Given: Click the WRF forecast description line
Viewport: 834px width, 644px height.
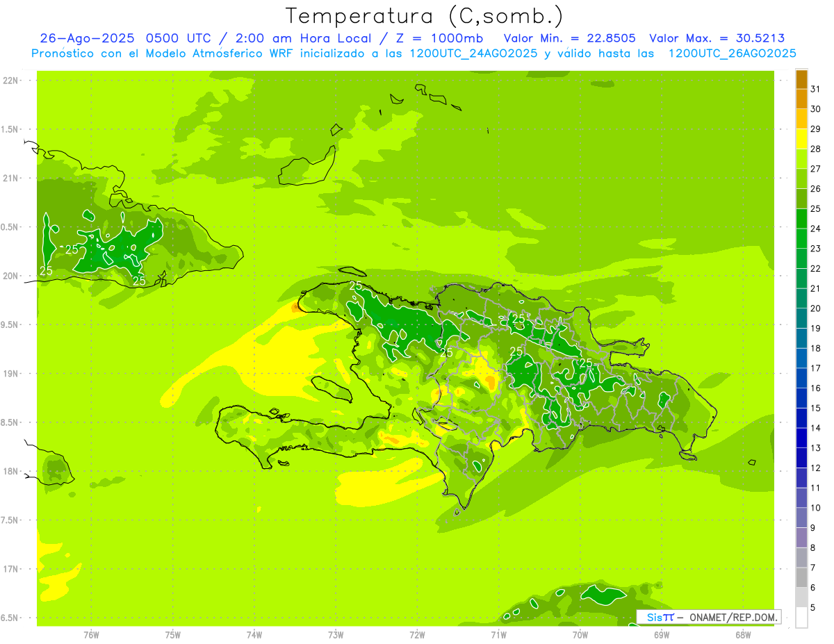Looking at the screenshot, I should pos(414,53).
